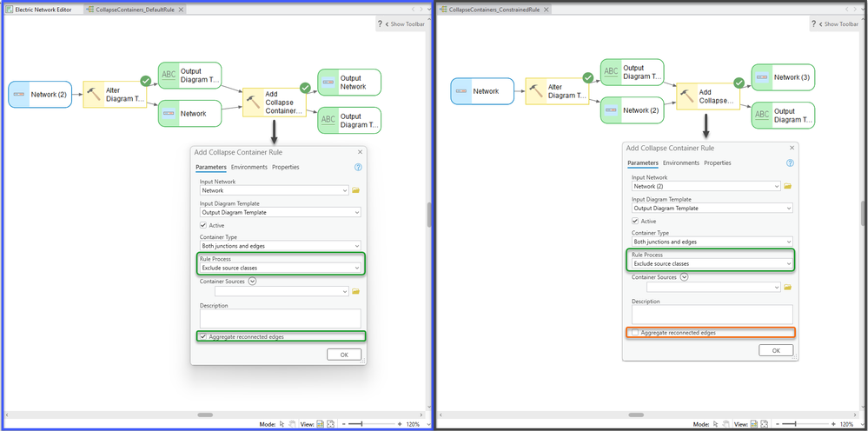Uncheck Aggregate reconnected edges in left dialog
This screenshot has height=431, width=868.
[x=203, y=336]
